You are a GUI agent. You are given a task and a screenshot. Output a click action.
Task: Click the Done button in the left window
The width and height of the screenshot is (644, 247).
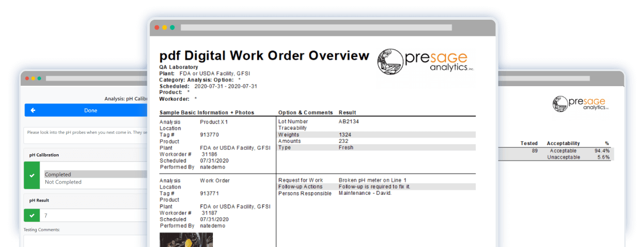click(85, 110)
